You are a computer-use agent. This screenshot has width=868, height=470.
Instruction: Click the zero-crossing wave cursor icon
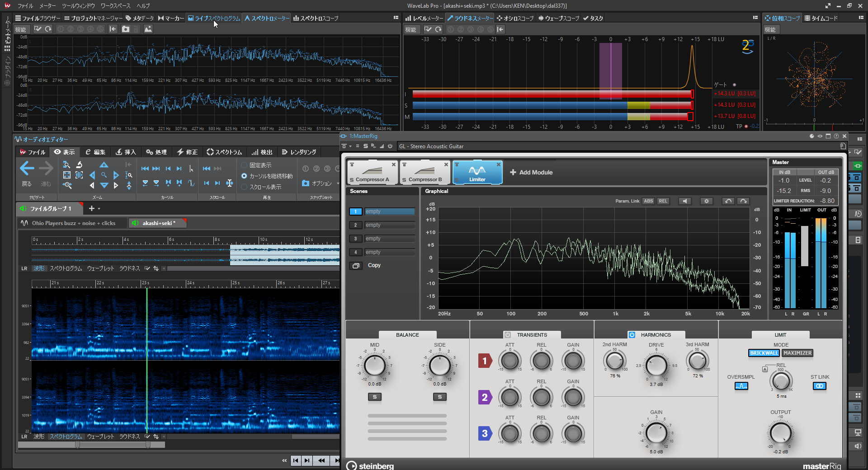191,183
